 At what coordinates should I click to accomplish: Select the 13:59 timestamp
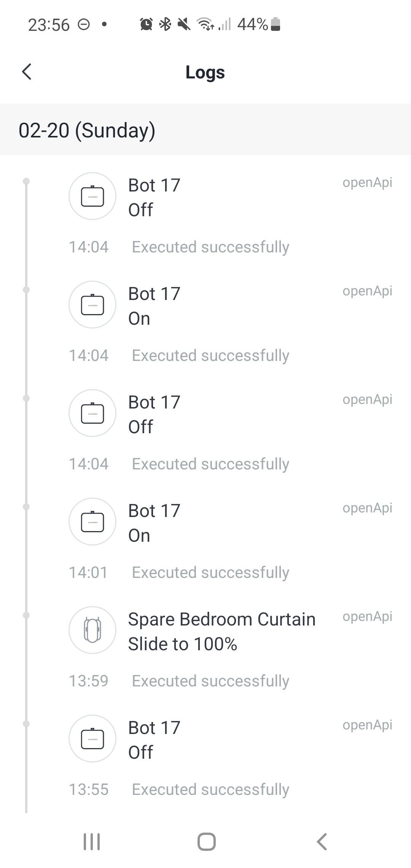tap(89, 681)
